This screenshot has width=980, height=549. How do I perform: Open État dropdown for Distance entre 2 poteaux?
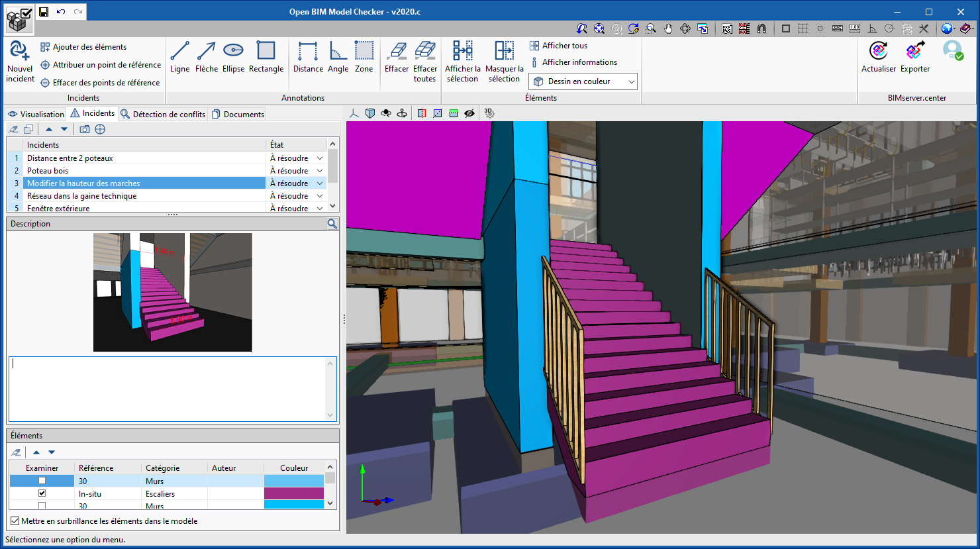pos(320,158)
